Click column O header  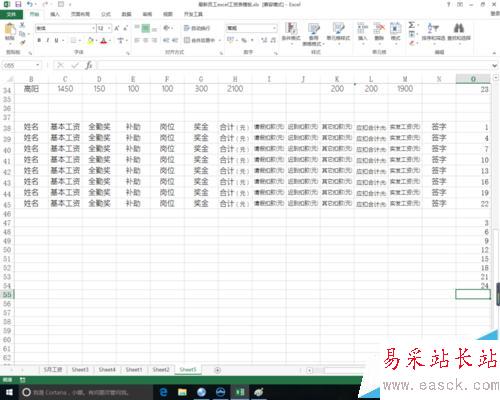[x=473, y=79]
